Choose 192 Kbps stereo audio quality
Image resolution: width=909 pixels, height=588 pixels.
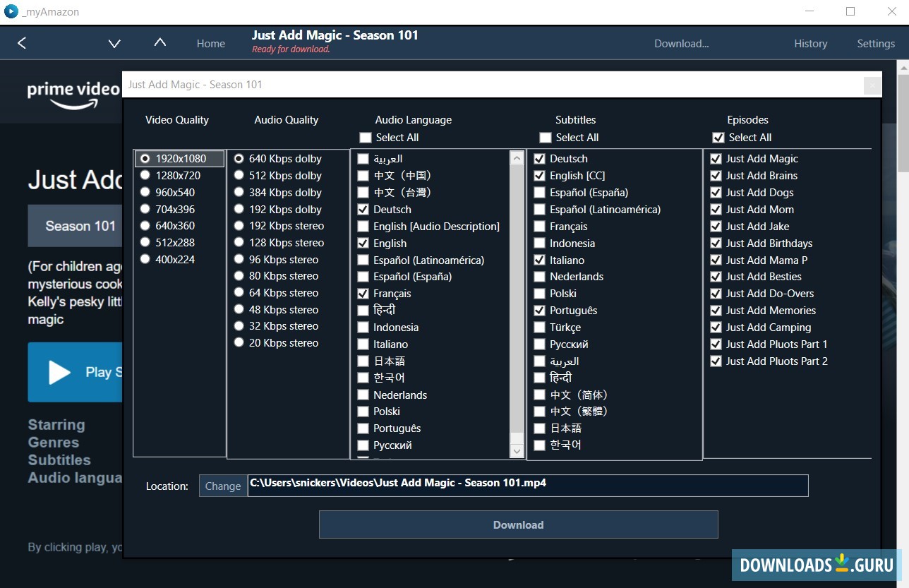pyautogui.click(x=239, y=226)
